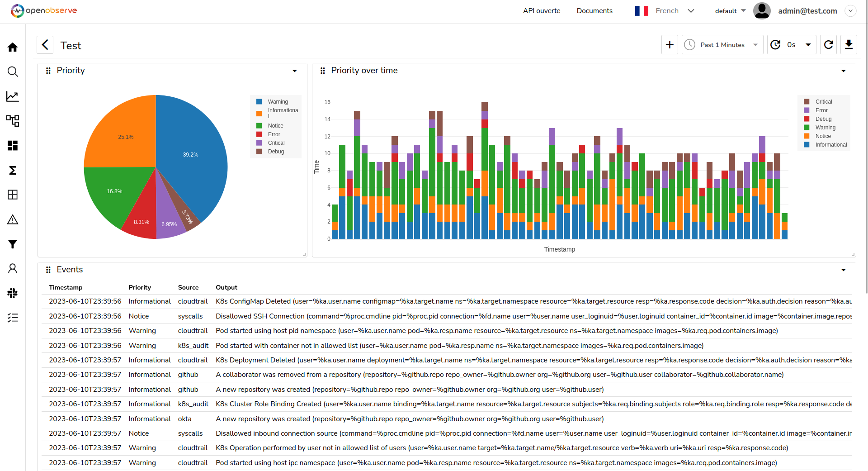The width and height of the screenshot is (868, 471).
Task: Go back using the arrow beside Test
Action: click(x=45, y=45)
